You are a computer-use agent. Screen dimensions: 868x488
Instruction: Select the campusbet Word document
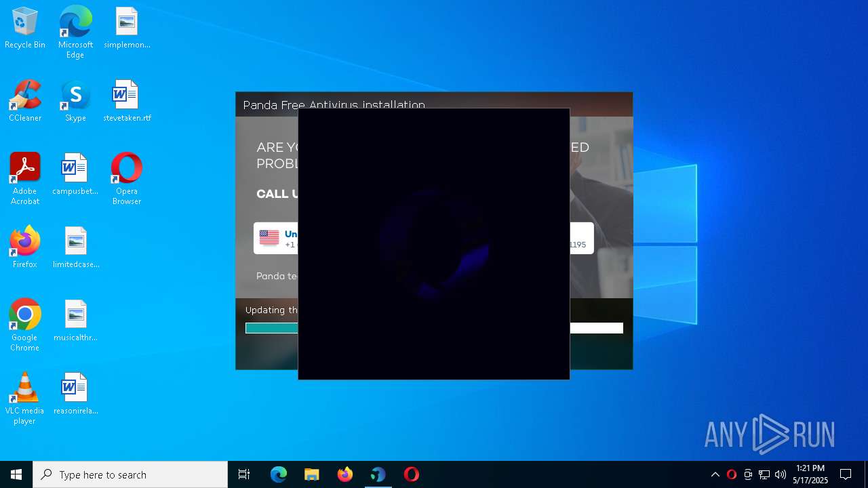pos(75,175)
